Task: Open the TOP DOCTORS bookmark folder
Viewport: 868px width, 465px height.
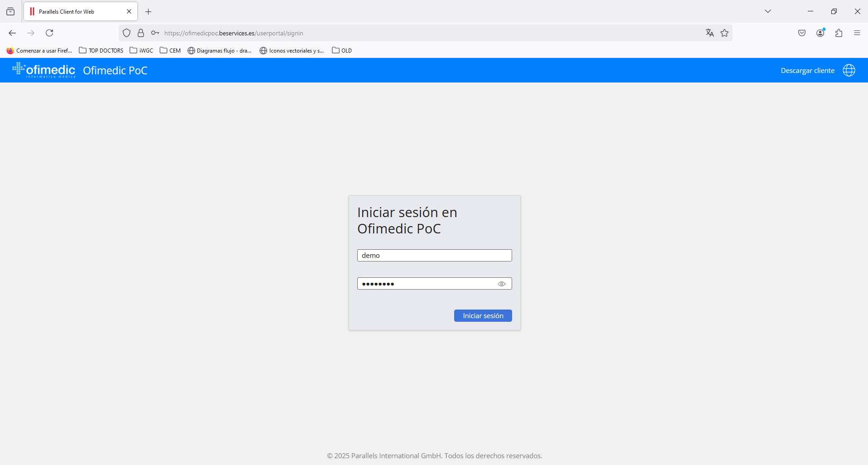Action: click(x=101, y=51)
